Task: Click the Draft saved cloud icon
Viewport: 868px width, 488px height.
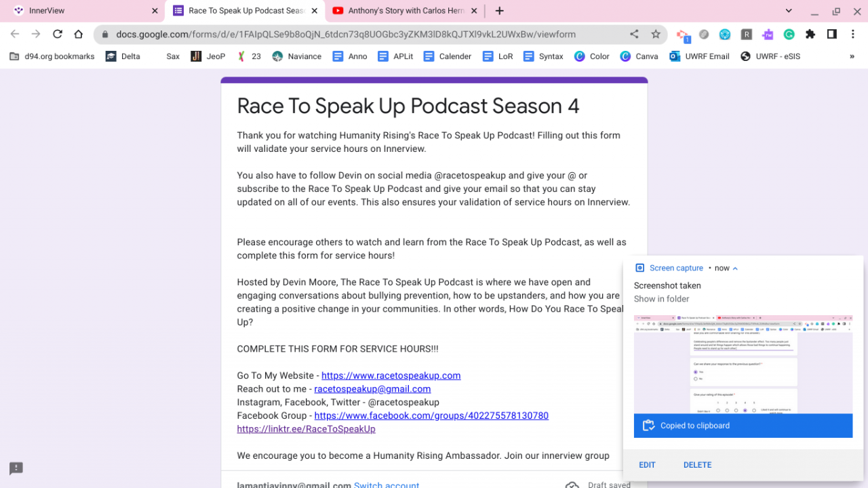Action: [x=572, y=485]
